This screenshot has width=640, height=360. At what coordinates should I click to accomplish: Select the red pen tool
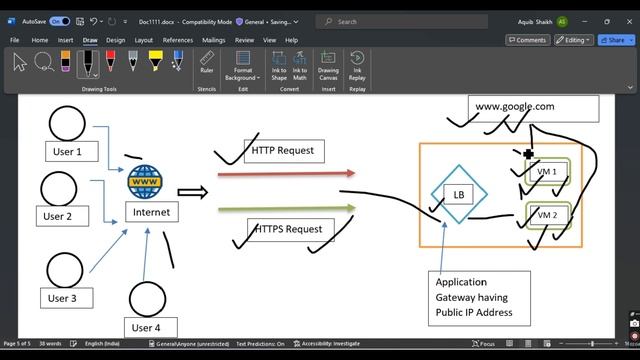tap(110, 61)
